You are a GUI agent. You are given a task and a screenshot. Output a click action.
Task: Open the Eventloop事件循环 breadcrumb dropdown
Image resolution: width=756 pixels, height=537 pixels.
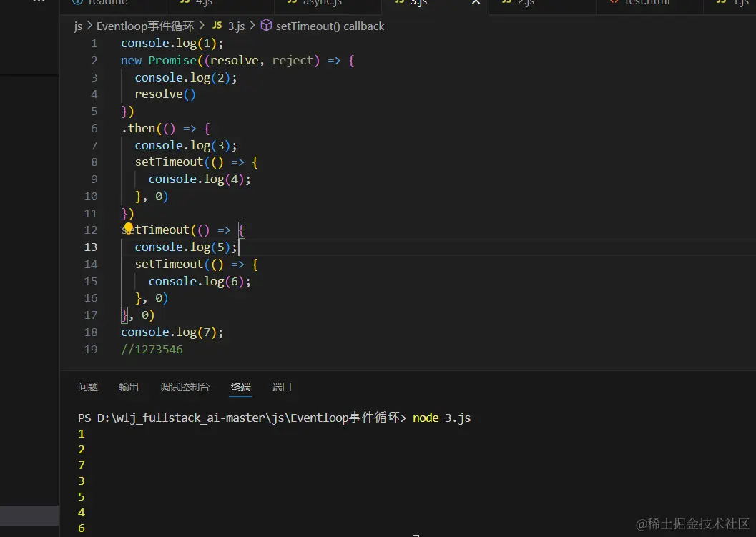[145, 26]
